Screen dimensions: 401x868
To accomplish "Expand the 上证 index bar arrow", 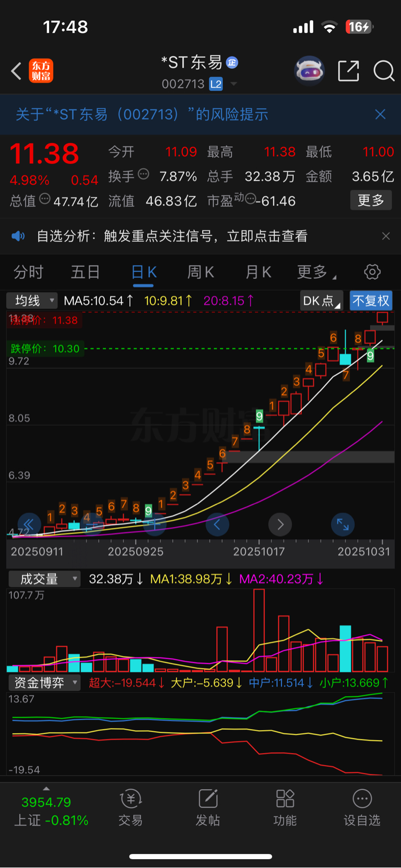I will [x=46, y=789].
